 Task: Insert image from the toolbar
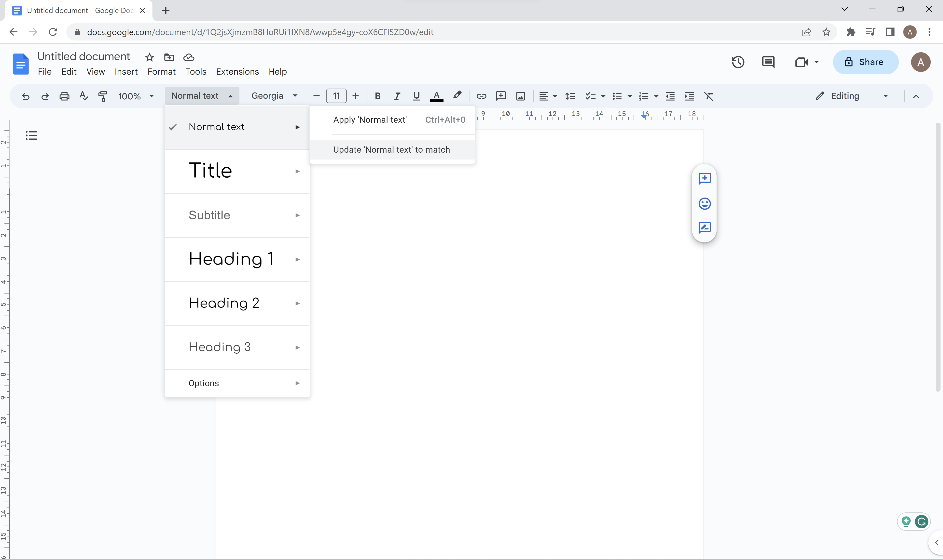(521, 96)
